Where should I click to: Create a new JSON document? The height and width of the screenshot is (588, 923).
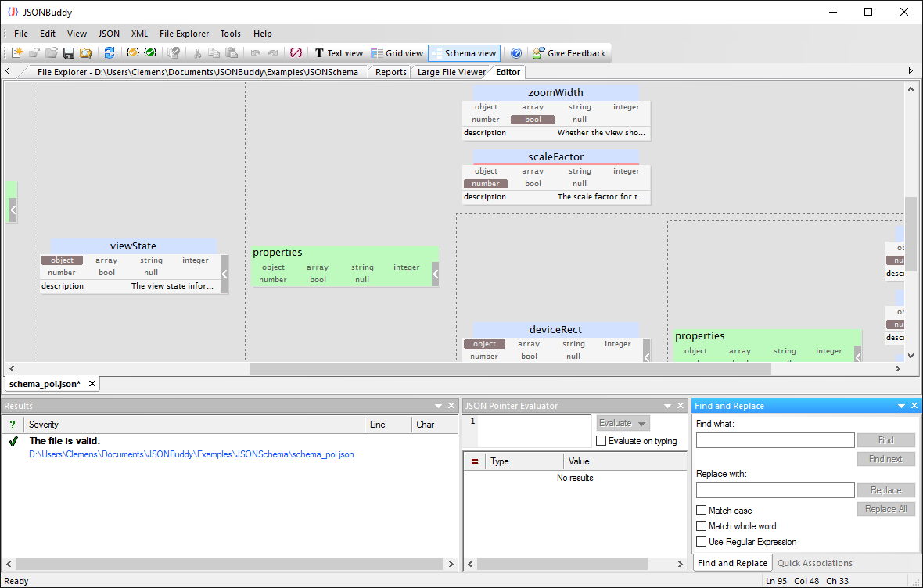16,52
